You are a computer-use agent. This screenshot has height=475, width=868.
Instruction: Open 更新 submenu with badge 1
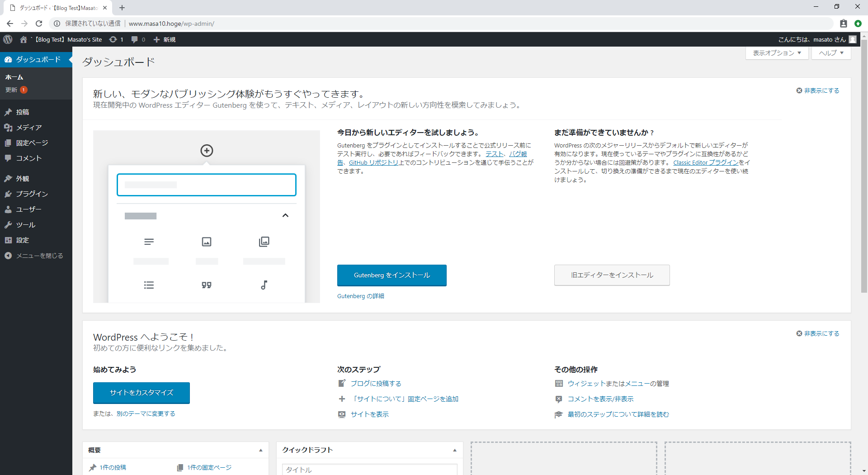(16, 90)
